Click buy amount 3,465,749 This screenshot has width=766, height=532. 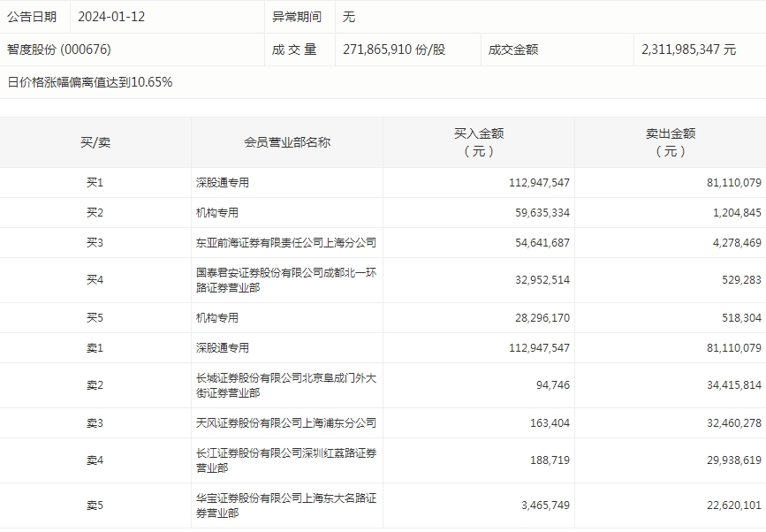(x=545, y=505)
